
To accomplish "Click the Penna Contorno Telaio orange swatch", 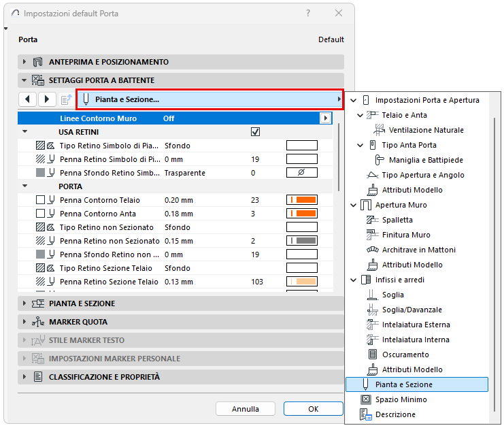I will coord(302,200).
